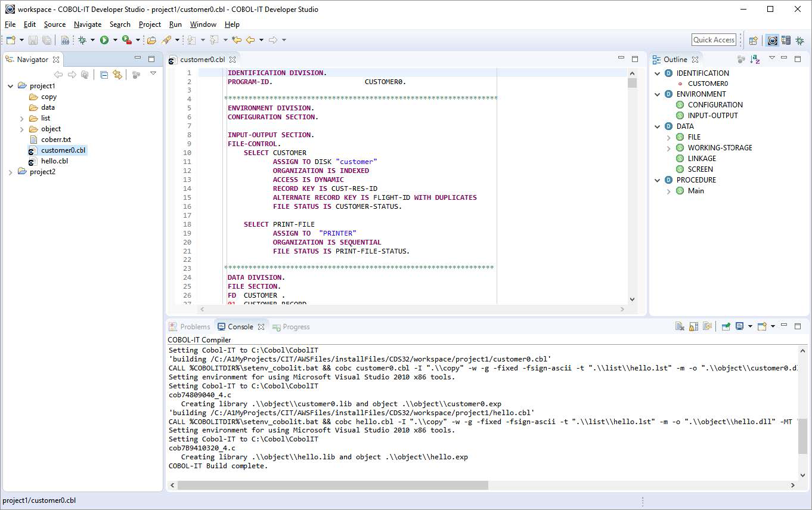812x510 pixels.
Task: Click the Open Perspective icon
Action: [754, 41]
